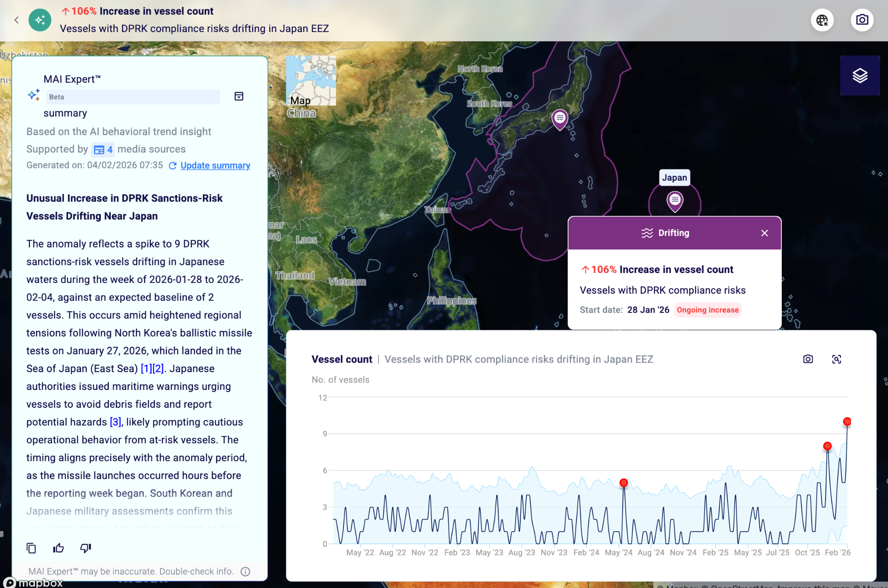Collapse the MAI Expert summary panel
This screenshot has height=588, width=888.
[239, 96]
